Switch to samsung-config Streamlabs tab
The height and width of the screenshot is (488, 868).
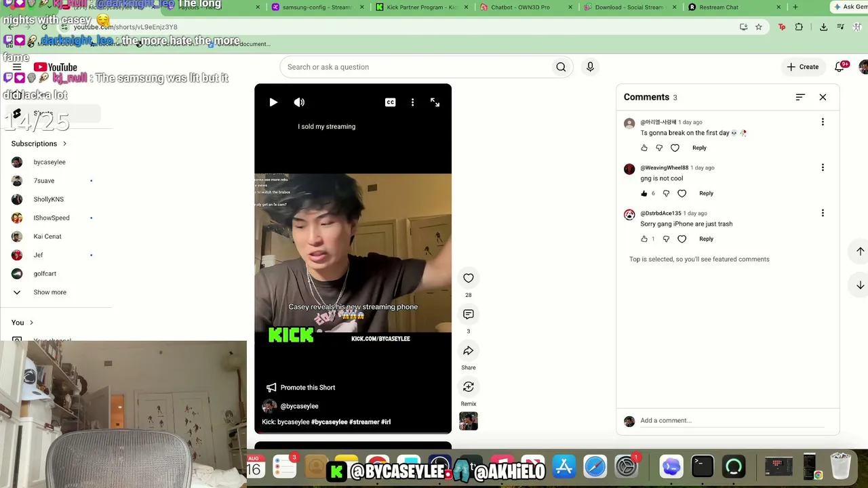(x=317, y=7)
